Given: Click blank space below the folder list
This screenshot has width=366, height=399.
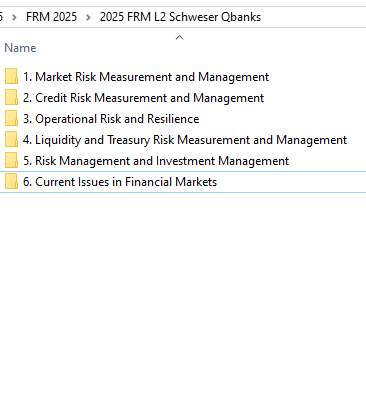Looking at the screenshot, I should point(183,293).
